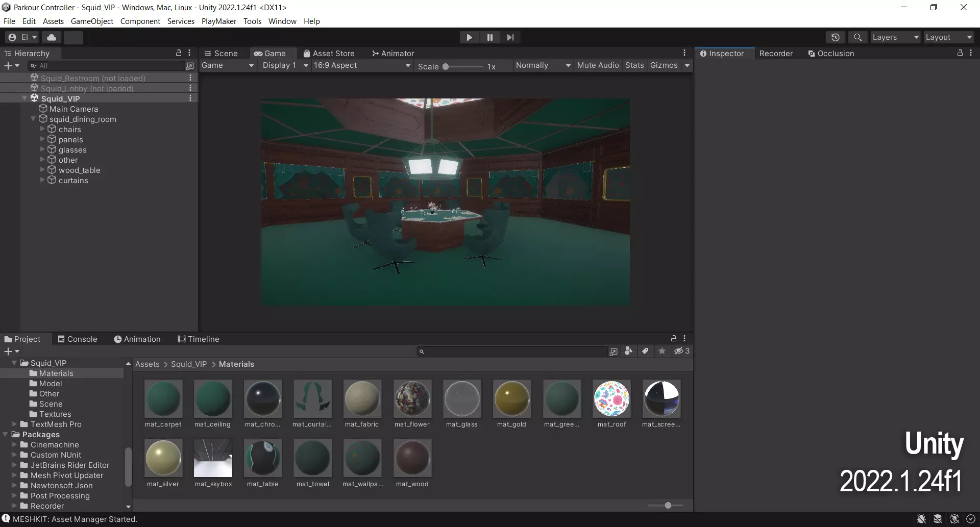Select the glasses object
This screenshot has width=980, height=527.
pyautogui.click(x=72, y=149)
